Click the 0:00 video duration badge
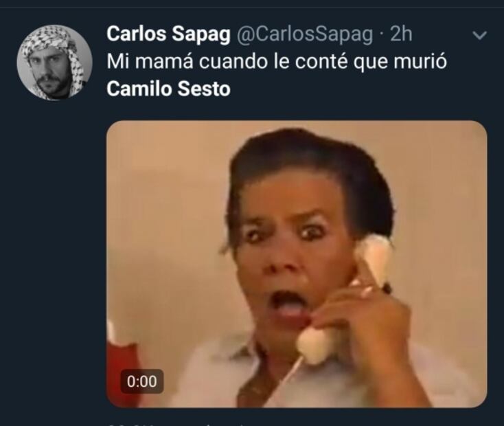Viewport: 504px width, 426px height. 141,381
